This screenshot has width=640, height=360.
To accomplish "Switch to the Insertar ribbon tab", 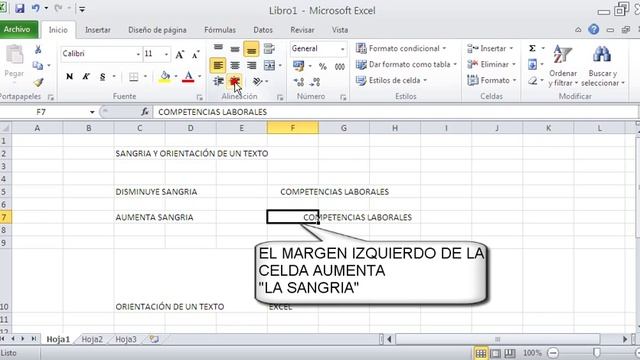I will tap(98, 30).
